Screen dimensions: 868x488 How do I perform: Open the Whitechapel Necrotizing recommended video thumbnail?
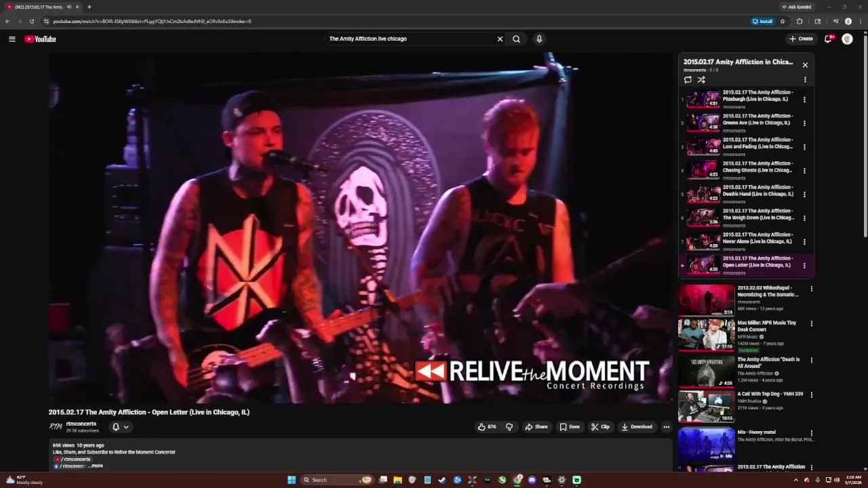coord(707,300)
